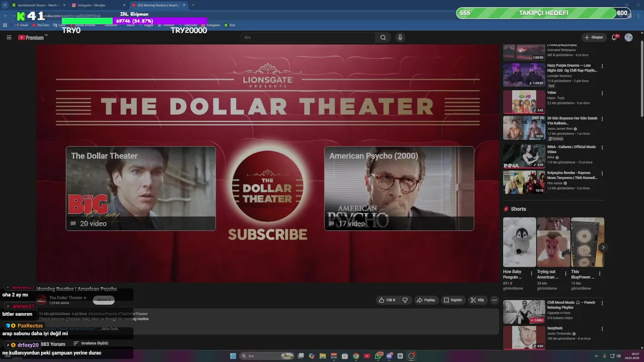
Task: Open options for Chill Mood Music video
Action: point(602,303)
